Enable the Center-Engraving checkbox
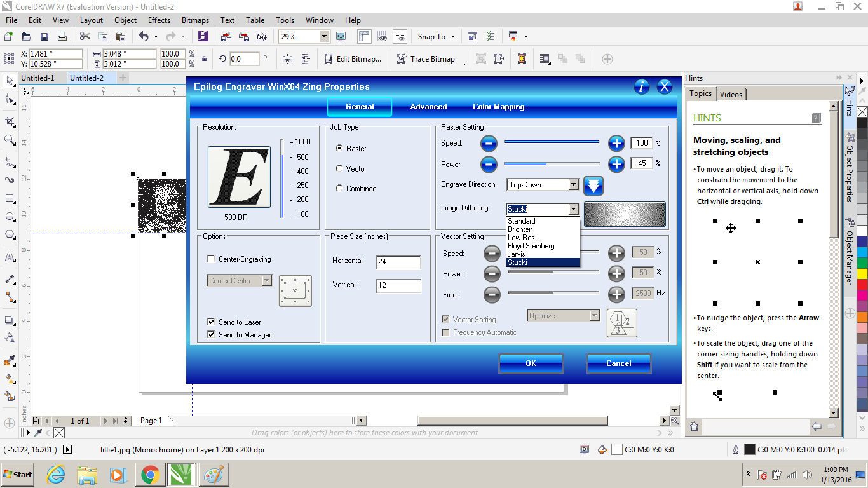The width and height of the screenshot is (868, 488). click(x=211, y=259)
